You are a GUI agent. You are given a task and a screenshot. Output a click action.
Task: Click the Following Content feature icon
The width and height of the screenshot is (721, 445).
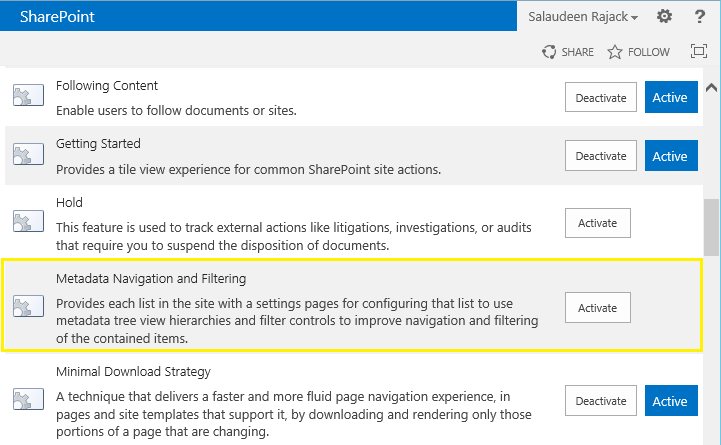pyautogui.click(x=28, y=97)
